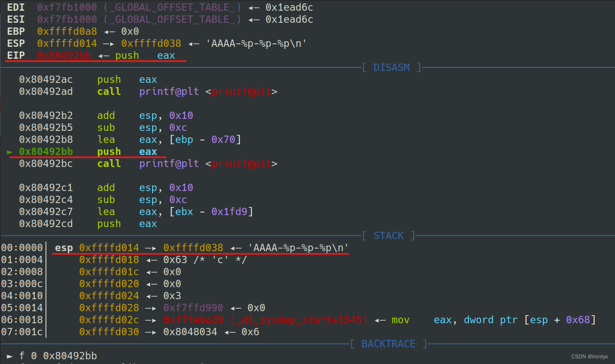Click the STACK section header
This screenshot has width=615, height=364.
(389, 236)
